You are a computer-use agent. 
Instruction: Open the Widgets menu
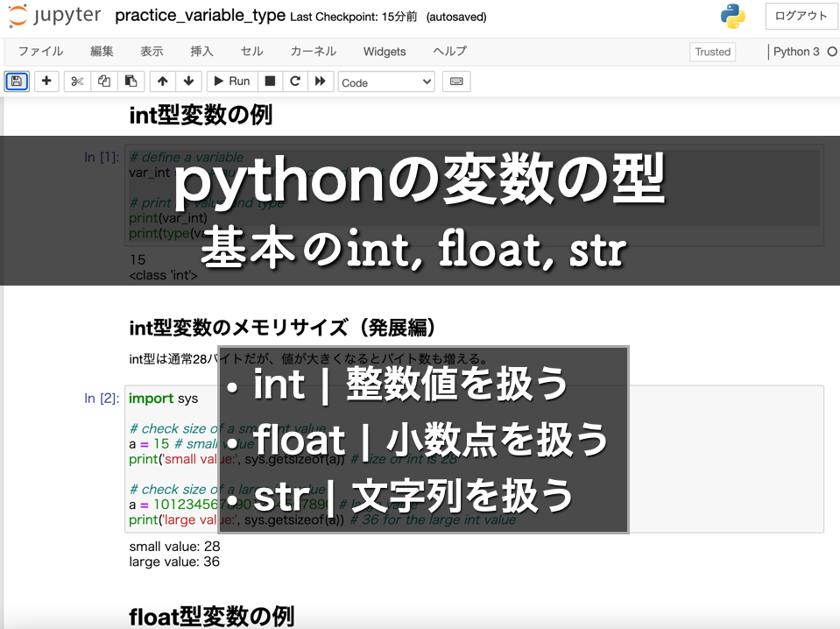point(384,51)
